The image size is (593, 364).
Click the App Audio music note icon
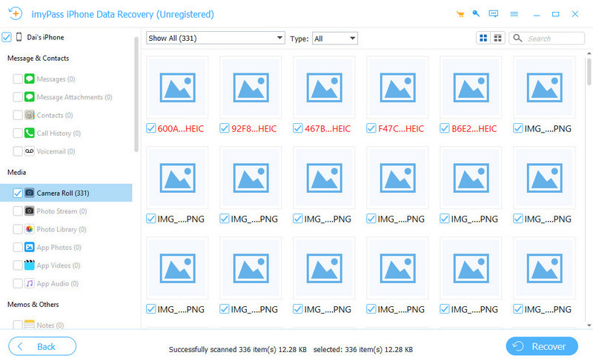pos(30,283)
